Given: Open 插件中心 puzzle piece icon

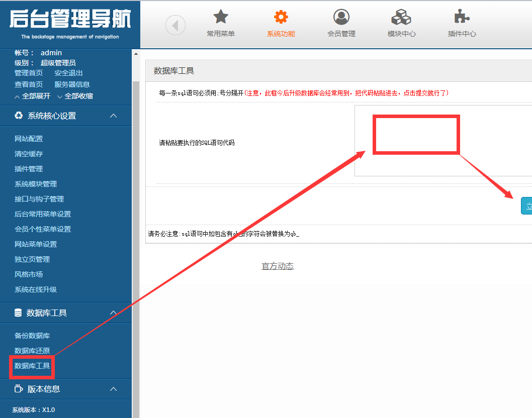Looking at the screenshot, I should coord(462,17).
